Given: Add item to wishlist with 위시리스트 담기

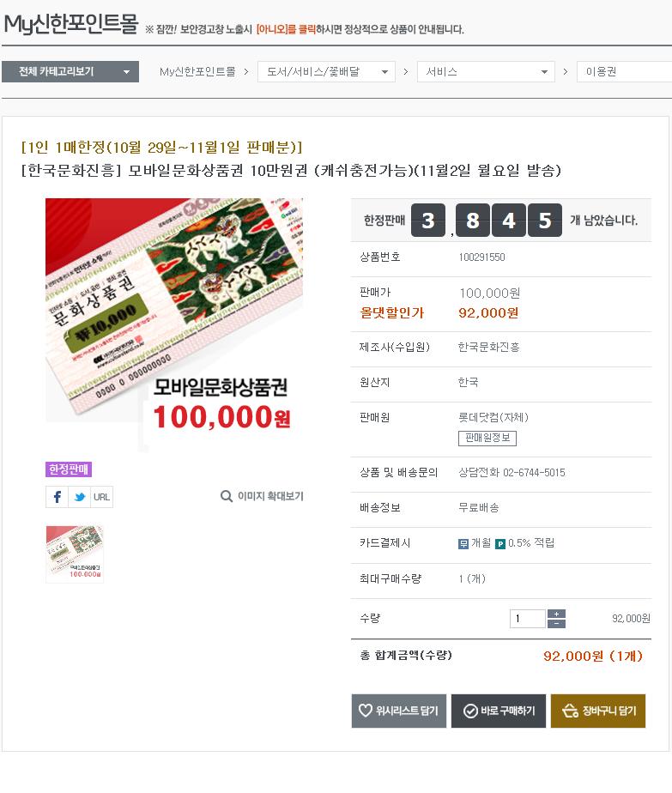Looking at the screenshot, I should (399, 711).
